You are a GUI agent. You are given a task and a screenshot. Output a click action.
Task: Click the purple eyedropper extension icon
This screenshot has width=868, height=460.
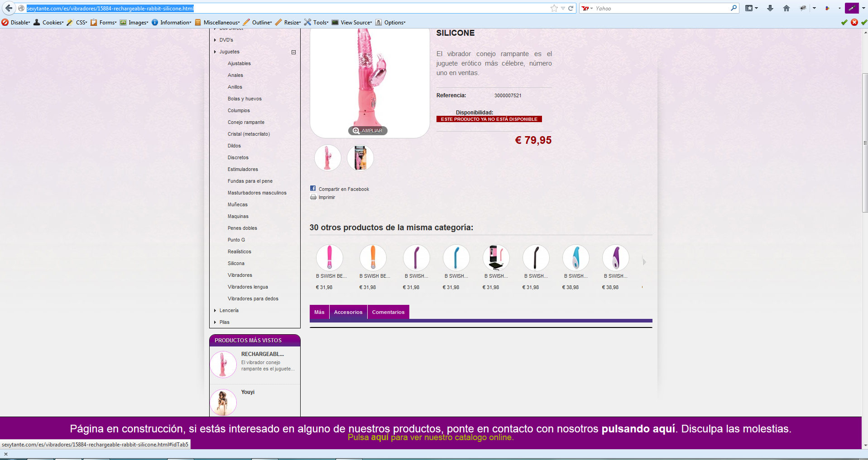coord(852,8)
